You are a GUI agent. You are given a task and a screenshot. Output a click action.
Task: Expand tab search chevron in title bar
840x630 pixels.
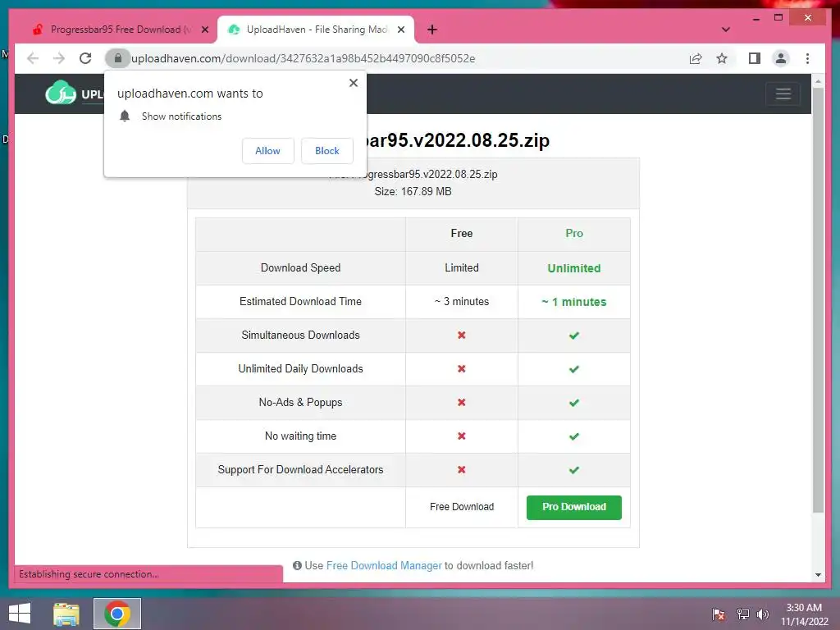[x=726, y=30]
